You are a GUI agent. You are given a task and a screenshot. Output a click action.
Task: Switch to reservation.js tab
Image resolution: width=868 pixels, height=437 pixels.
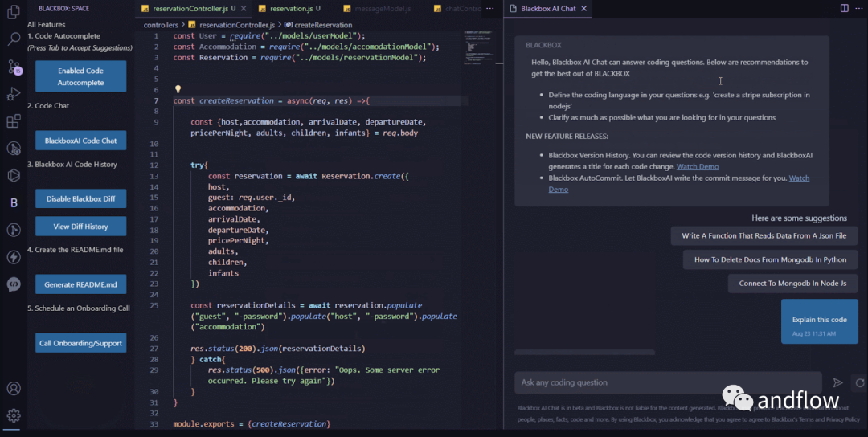[x=291, y=8]
